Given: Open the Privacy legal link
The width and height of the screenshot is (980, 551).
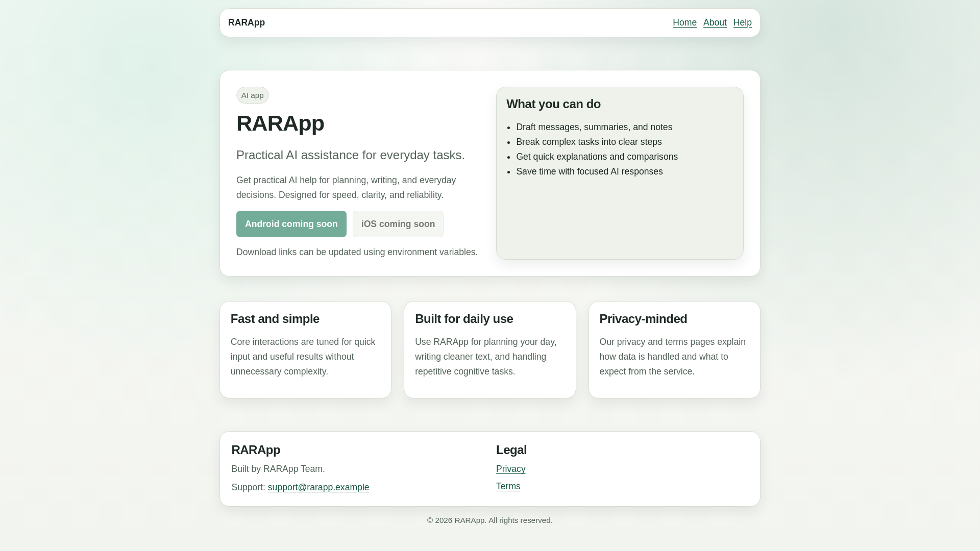Looking at the screenshot, I should pos(510,469).
